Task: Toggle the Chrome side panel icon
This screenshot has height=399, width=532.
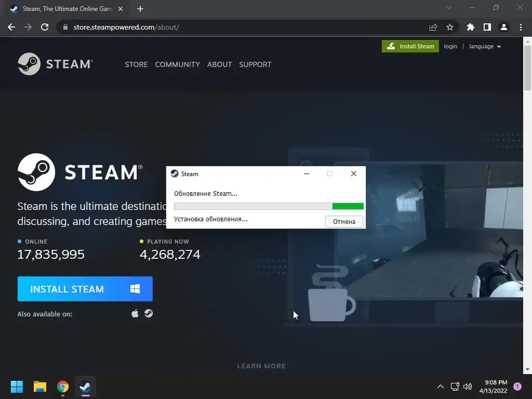Action: [x=487, y=27]
